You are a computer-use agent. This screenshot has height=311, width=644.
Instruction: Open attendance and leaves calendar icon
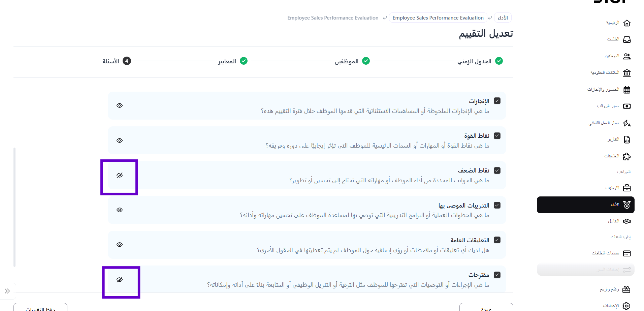point(626,90)
